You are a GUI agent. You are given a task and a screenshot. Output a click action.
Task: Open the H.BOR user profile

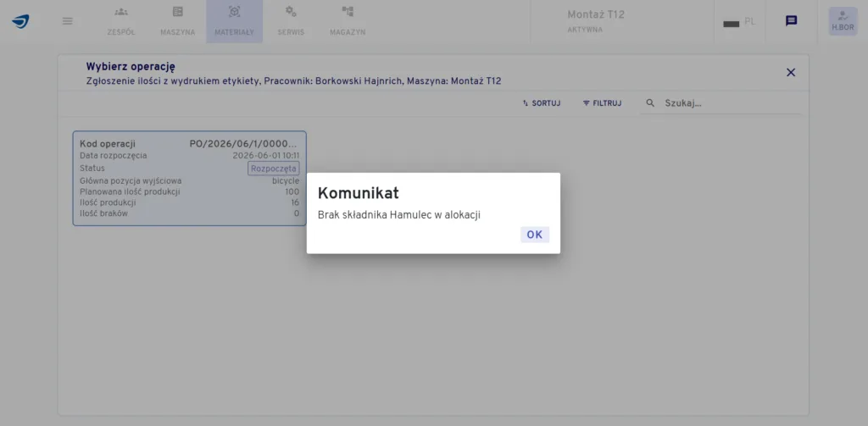coord(843,21)
